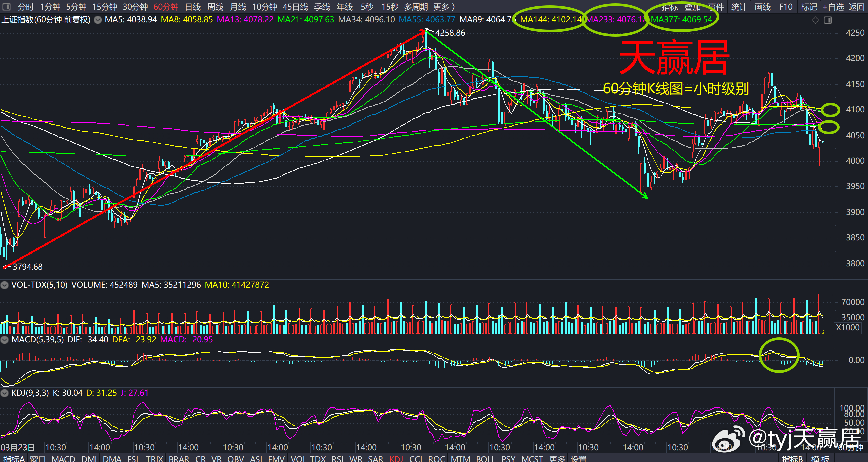Image resolution: width=868 pixels, height=462 pixels.
Task: Select WR indicator tab
Action: (x=356, y=458)
